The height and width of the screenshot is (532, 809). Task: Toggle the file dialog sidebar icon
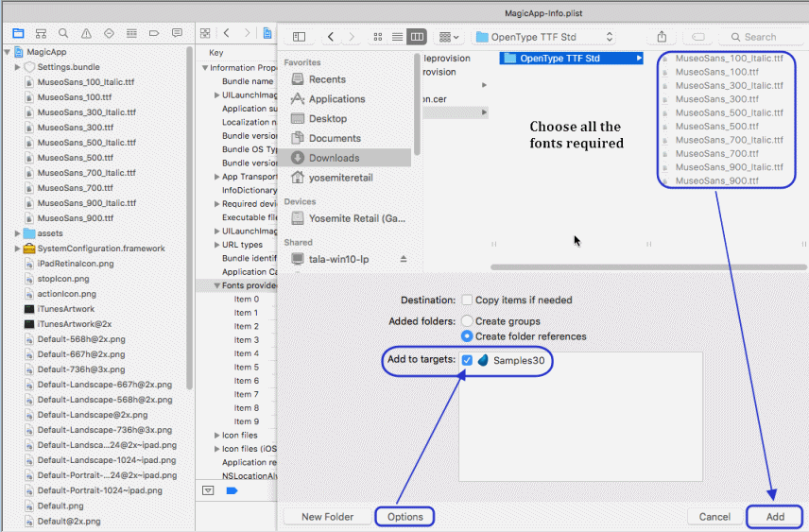tap(300, 37)
